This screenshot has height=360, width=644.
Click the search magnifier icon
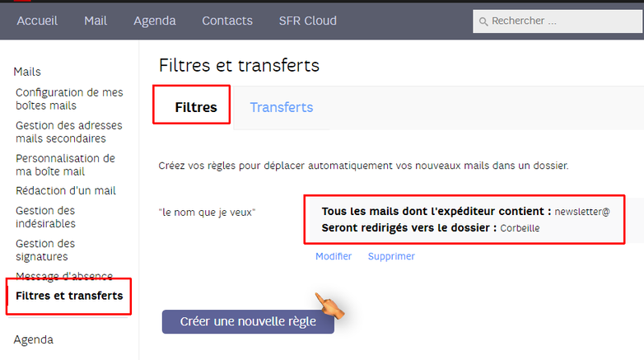(483, 21)
